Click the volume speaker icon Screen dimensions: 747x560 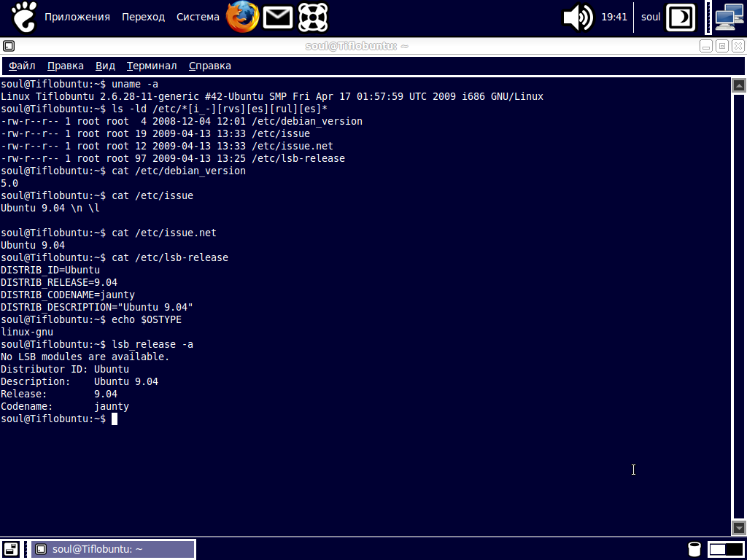pyautogui.click(x=578, y=17)
